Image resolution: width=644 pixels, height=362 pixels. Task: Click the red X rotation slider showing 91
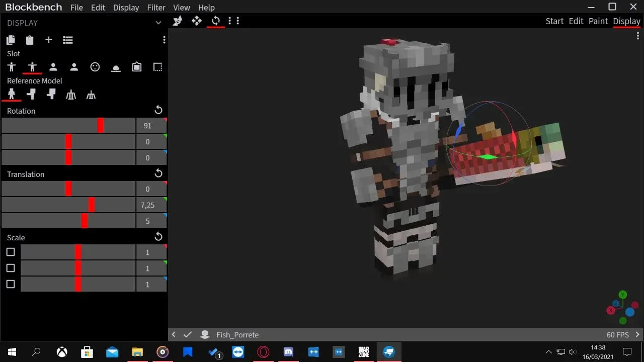pos(69,125)
